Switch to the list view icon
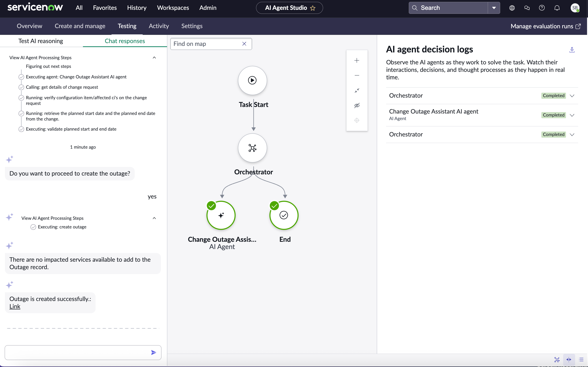The width and height of the screenshot is (588, 367). point(581,360)
